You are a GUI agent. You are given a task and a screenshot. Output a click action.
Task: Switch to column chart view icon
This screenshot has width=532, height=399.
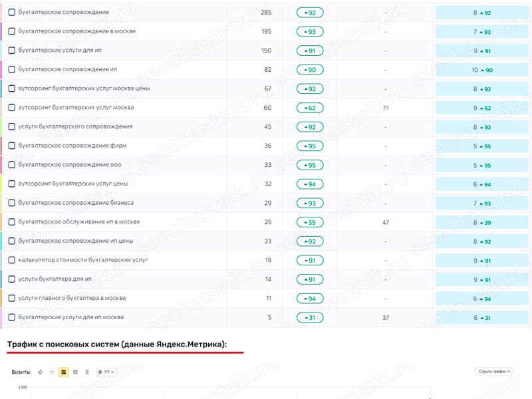pos(75,372)
